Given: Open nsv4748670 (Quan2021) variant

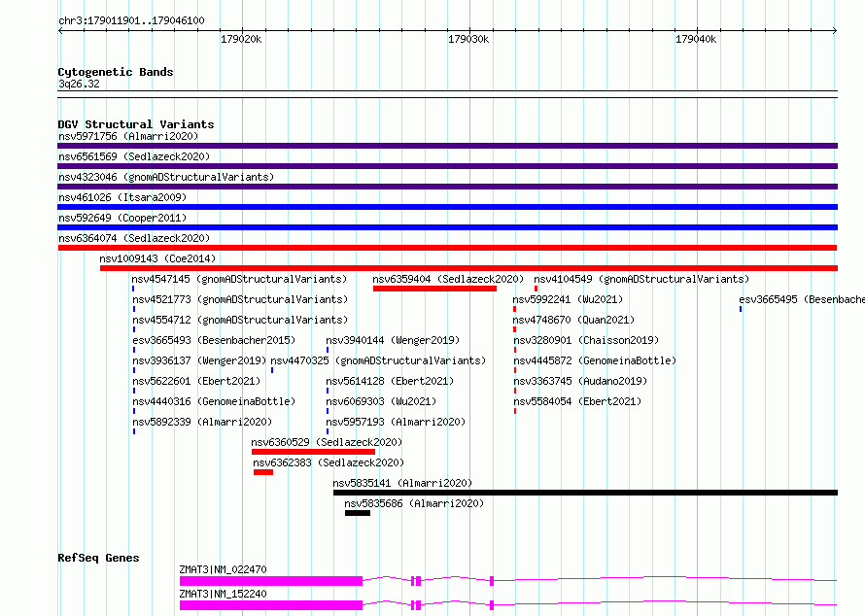Looking at the screenshot, I should (573, 320).
